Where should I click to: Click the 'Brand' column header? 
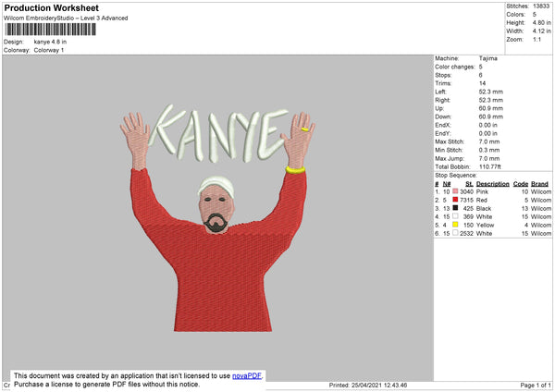540,184
